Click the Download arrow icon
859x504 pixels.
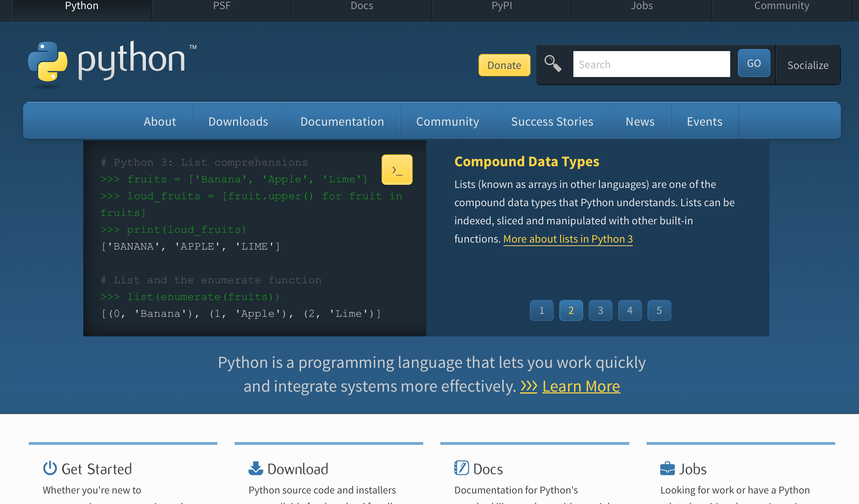256,468
